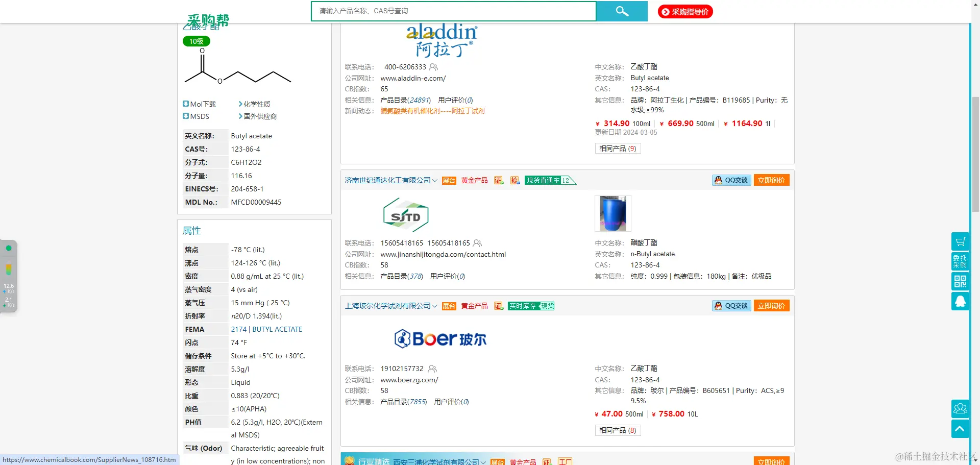Click the butyl acetate structure image

[x=238, y=66]
